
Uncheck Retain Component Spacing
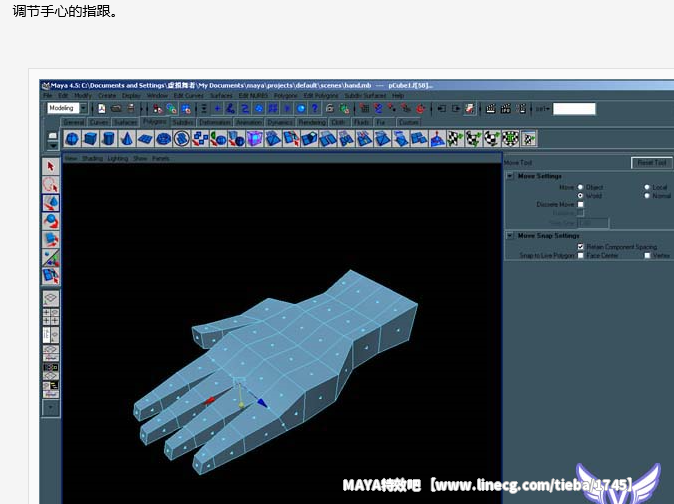coord(581,246)
